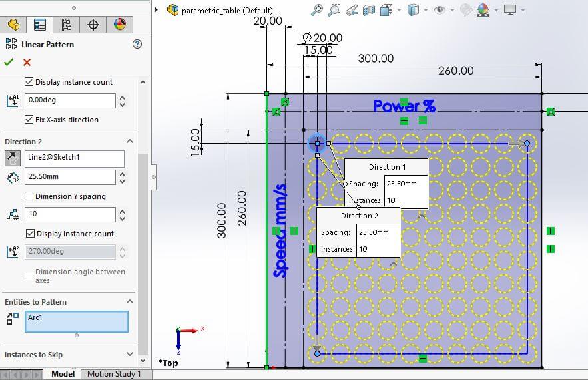588x380 pixels.
Task: Toggle Fix X-axis direction checkbox
Action: click(x=29, y=120)
